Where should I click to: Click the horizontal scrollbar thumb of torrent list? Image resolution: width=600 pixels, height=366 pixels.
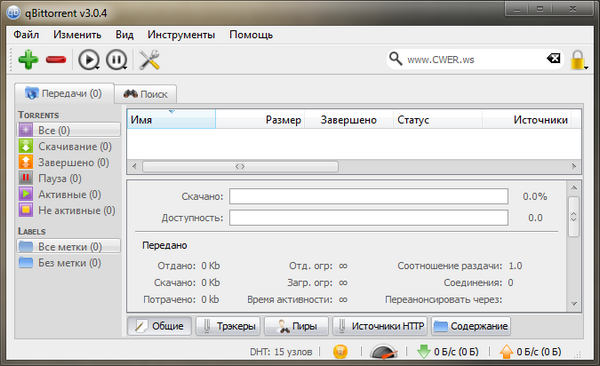pyautogui.click(x=240, y=167)
